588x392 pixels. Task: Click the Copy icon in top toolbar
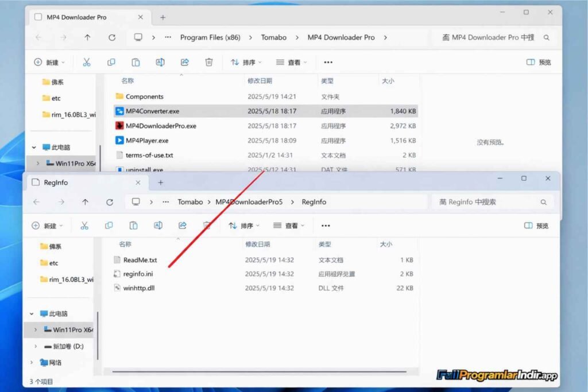pyautogui.click(x=111, y=62)
